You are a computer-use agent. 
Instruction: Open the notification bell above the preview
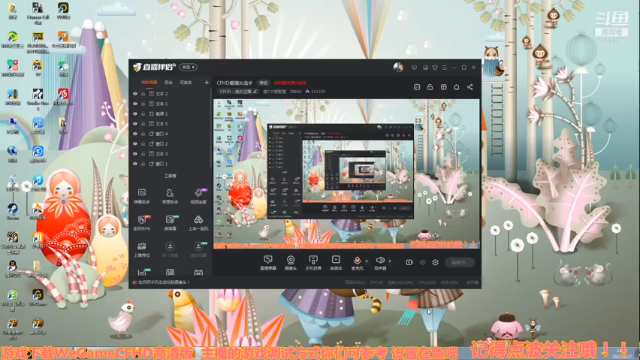[456, 87]
